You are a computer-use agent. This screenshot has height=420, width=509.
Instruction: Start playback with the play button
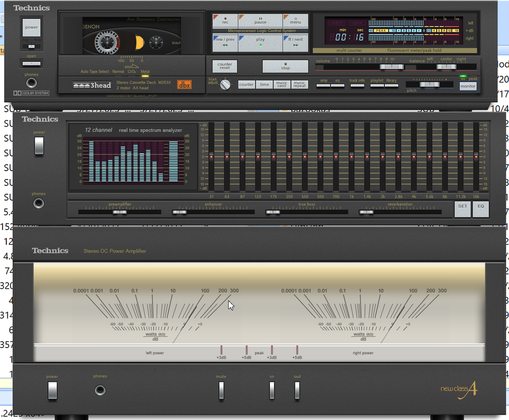click(260, 43)
